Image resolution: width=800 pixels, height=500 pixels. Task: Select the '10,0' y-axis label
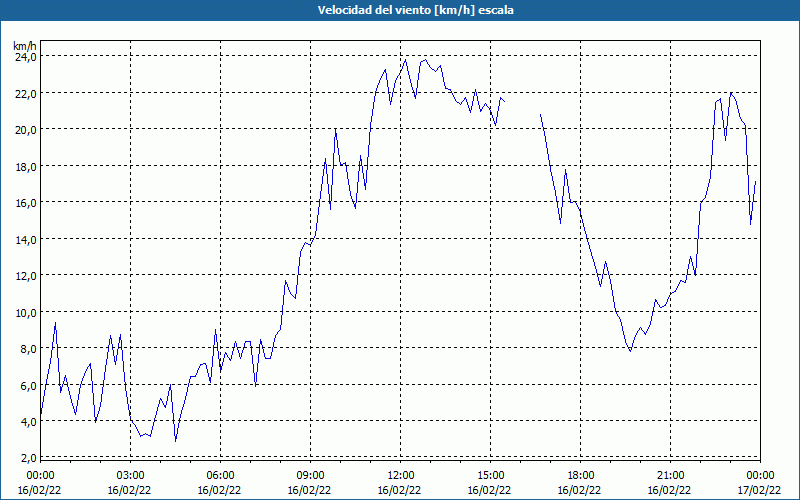tap(25, 312)
